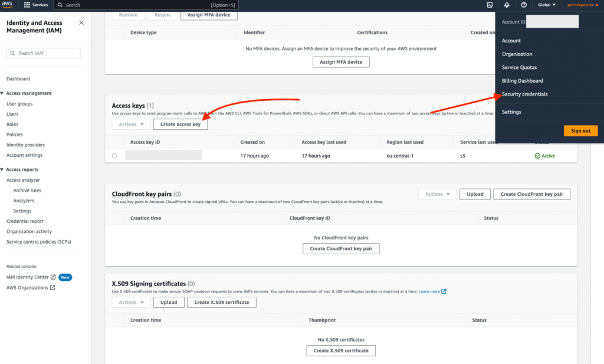Image resolution: width=604 pixels, height=364 pixels.
Task: Click Create CloudFront key pair in the header
Action: pos(531,194)
